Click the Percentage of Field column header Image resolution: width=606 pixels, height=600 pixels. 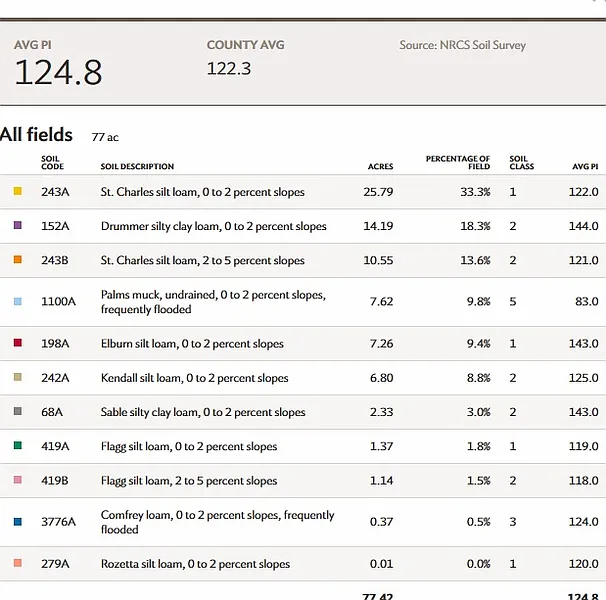(457, 162)
